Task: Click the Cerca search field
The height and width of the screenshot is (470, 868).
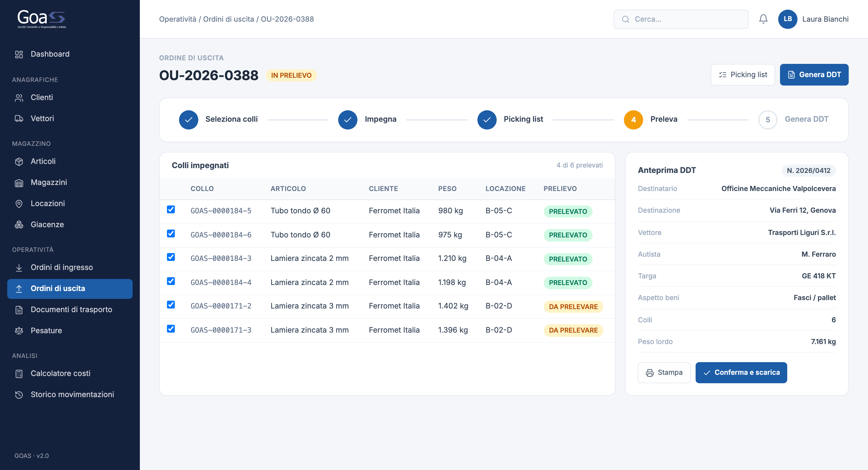Action: coord(681,19)
